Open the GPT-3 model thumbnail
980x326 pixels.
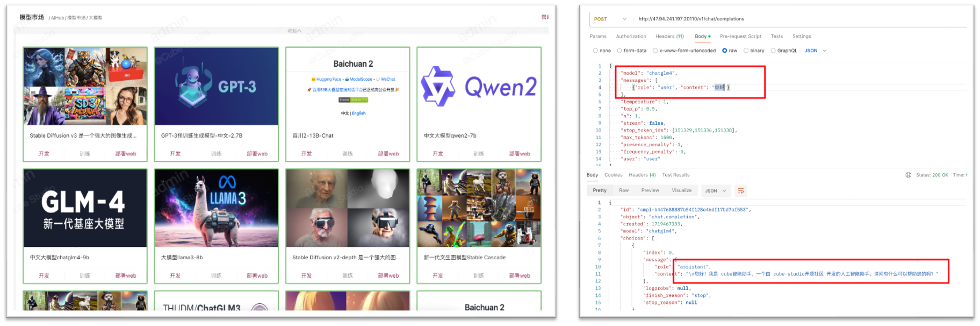coord(216,87)
